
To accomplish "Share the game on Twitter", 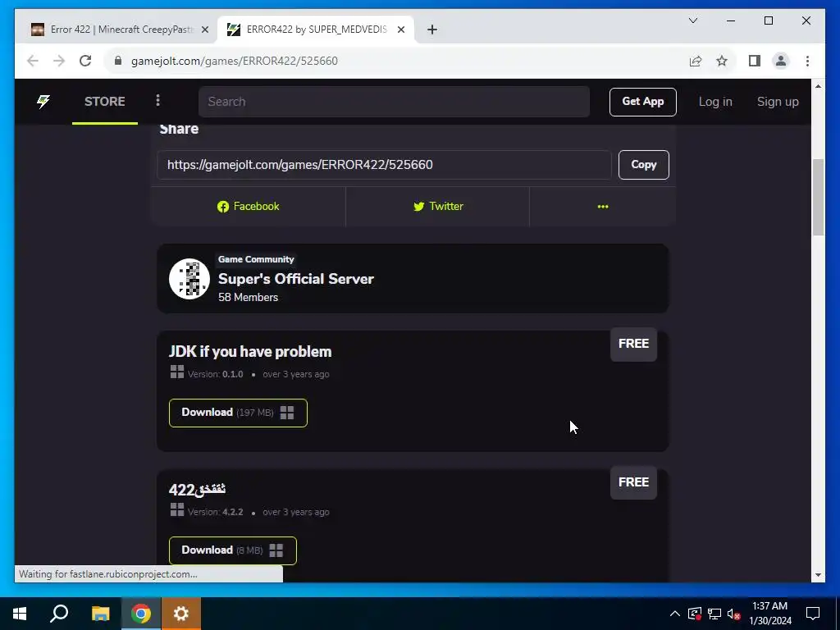I will click(x=438, y=206).
